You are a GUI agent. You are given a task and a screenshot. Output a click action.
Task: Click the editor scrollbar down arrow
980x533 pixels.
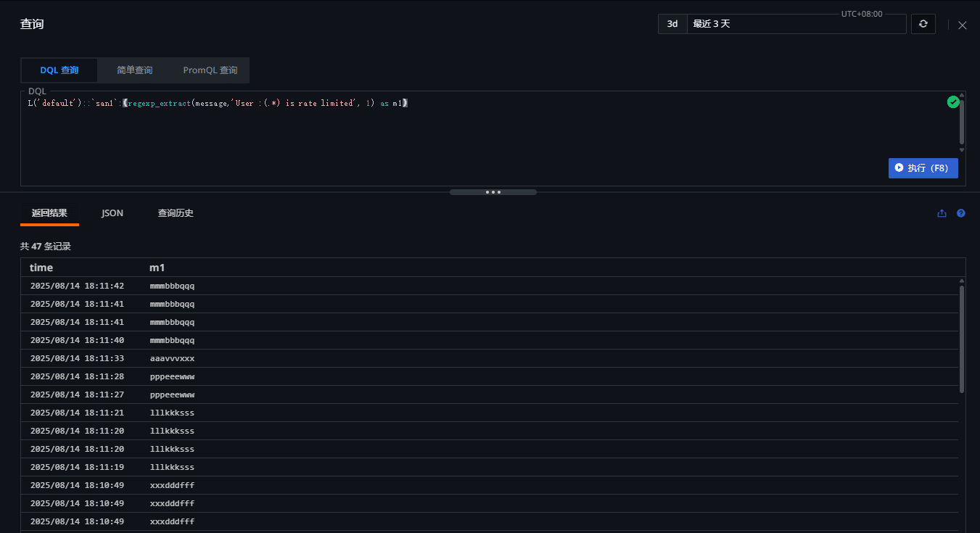962,150
